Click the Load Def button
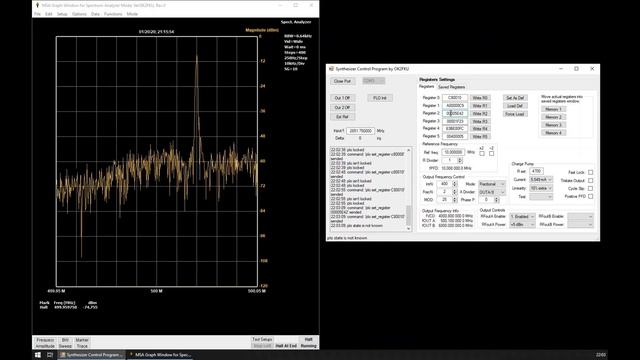This screenshot has width=640, height=360. click(515, 106)
